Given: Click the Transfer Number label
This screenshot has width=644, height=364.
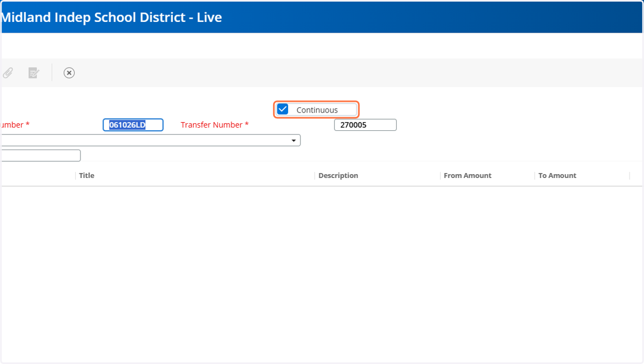Looking at the screenshot, I should 215,125.
